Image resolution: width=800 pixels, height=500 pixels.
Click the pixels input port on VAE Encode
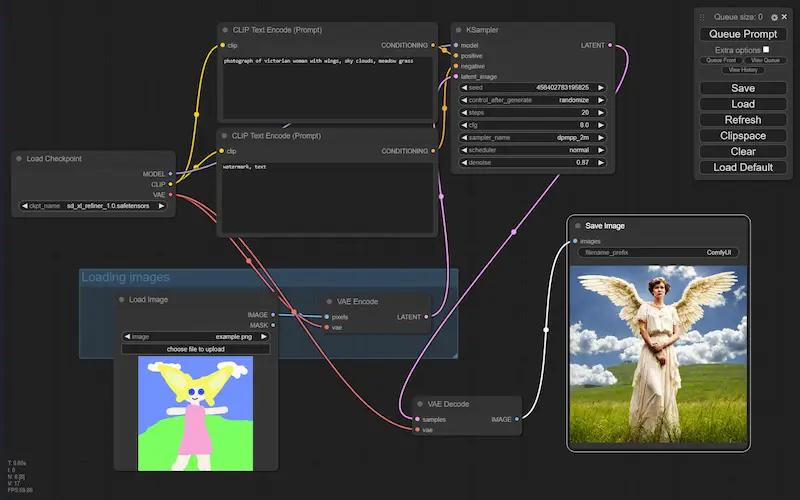coord(327,317)
